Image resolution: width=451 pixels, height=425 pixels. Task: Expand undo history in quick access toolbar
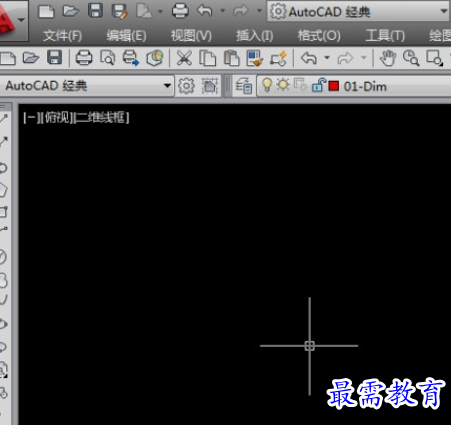click(223, 11)
